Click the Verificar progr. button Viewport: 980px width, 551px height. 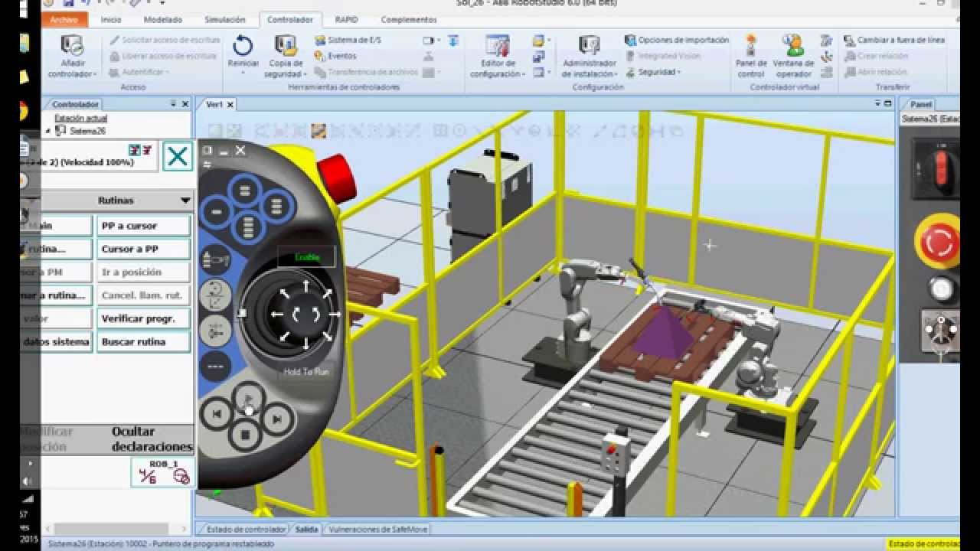click(x=143, y=318)
